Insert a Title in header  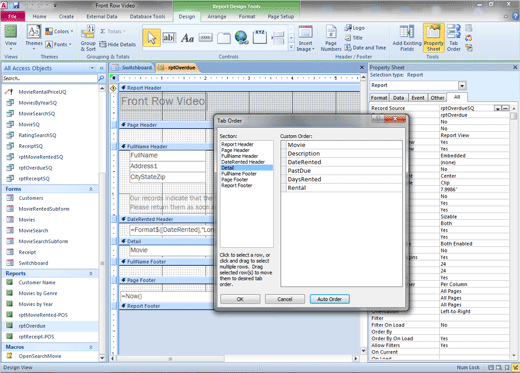pyautogui.click(x=354, y=38)
